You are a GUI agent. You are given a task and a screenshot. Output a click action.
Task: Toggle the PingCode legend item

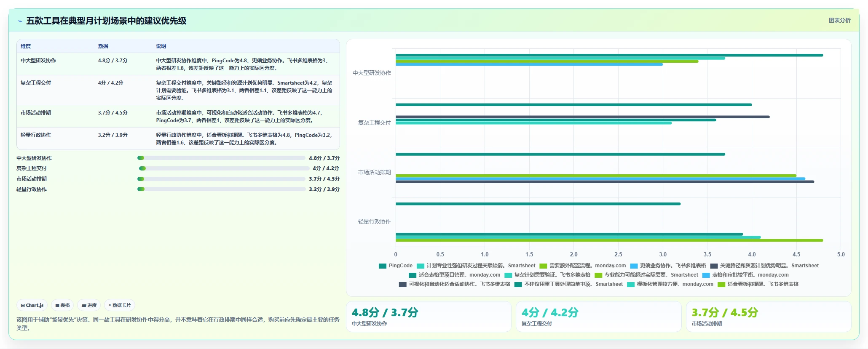coord(396,266)
